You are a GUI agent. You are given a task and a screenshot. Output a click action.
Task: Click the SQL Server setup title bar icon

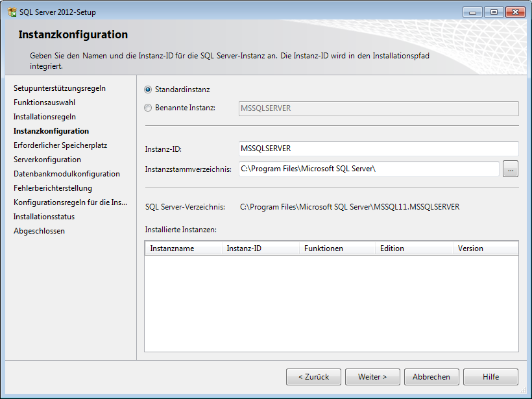point(12,12)
